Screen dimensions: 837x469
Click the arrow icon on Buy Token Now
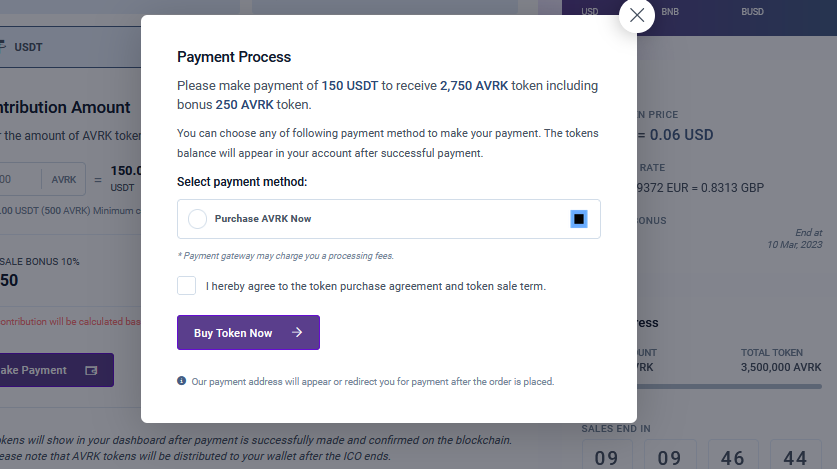pos(297,332)
